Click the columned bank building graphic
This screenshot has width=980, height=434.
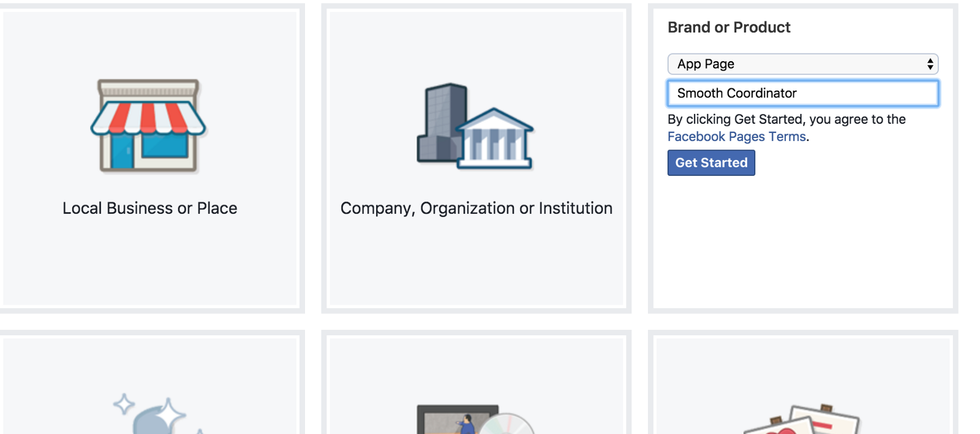coord(495,140)
